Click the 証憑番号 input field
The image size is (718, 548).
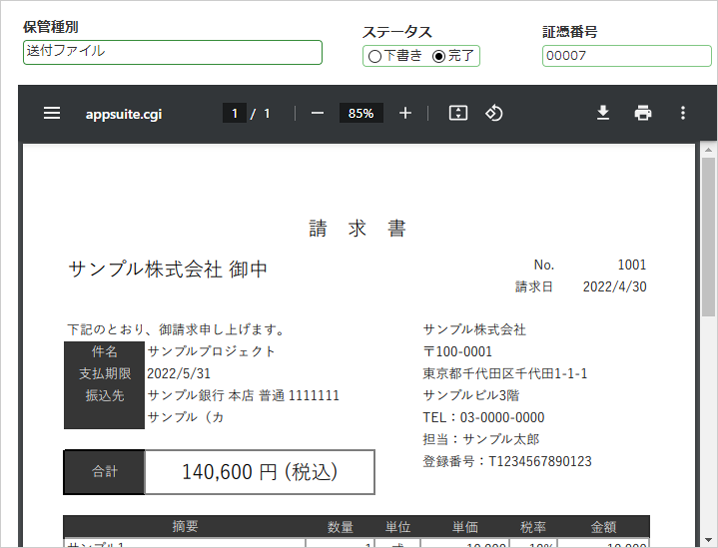(626, 56)
